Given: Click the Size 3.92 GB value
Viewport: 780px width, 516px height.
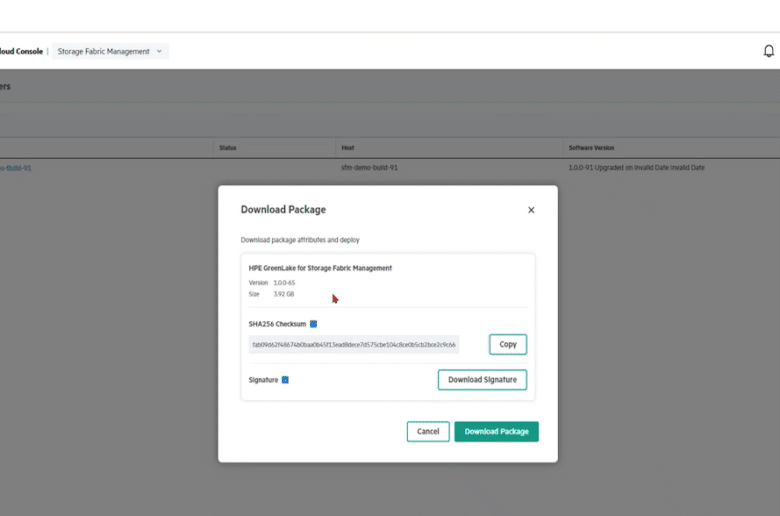Looking at the screenshot, I should pos(284,294).
